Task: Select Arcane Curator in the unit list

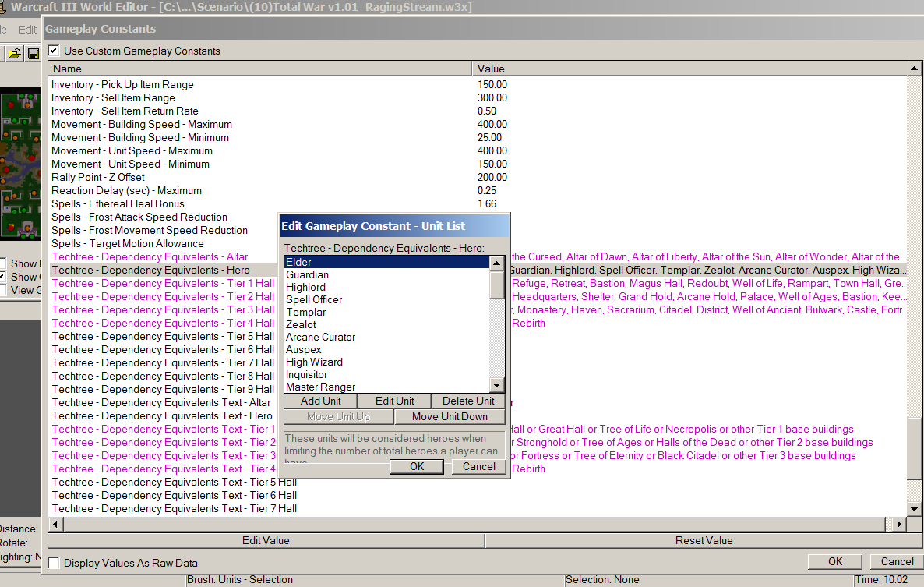Action: coord(386,337)
